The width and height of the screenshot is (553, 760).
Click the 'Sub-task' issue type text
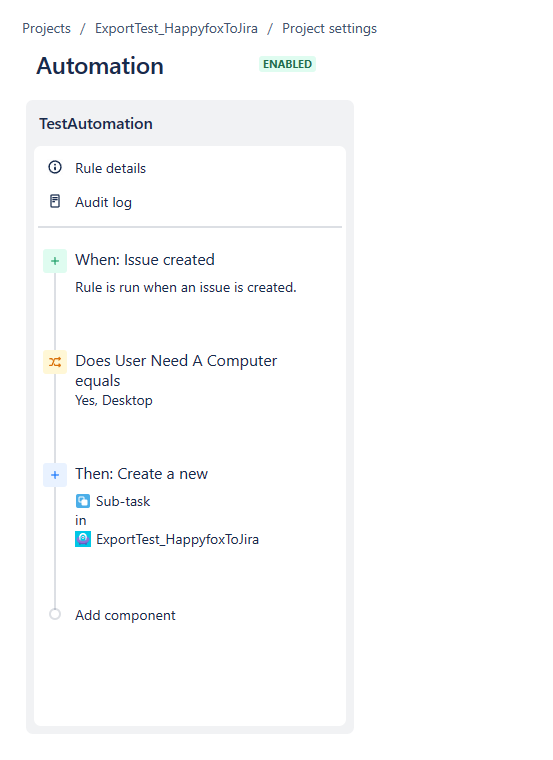point(123,501)
